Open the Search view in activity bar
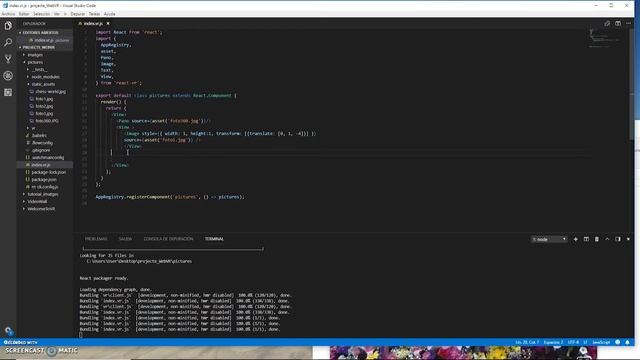640x360 pixels. [8, 42]
